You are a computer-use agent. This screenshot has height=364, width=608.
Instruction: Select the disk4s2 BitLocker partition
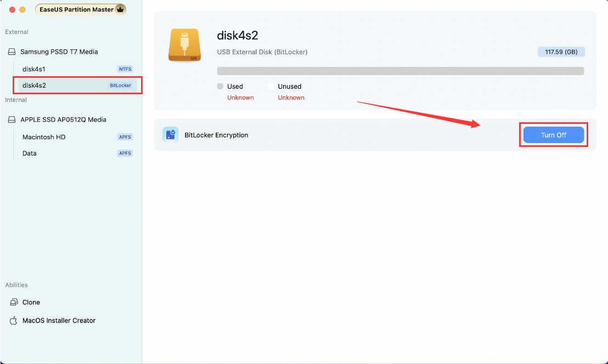point(77,85)
